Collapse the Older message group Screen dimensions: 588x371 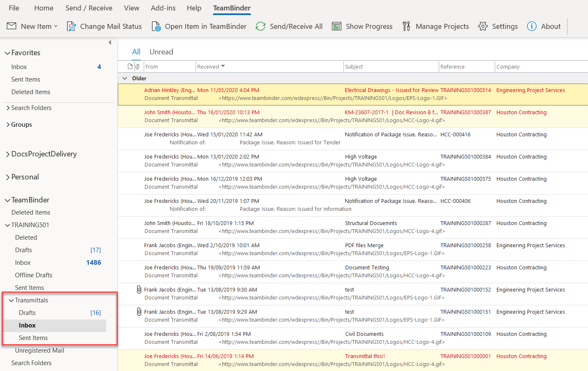click(125, 78)
